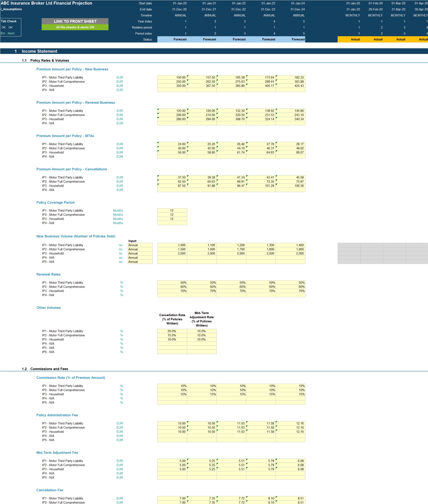428x504 pixels.
Task: Select the 120.00 renewal premium cell
Action: click(172, 111)
